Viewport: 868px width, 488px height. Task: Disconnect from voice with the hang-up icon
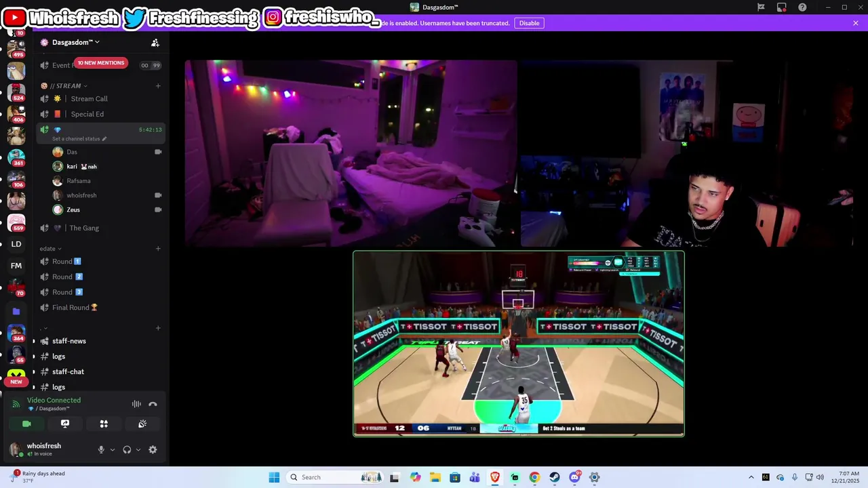tap(153, 404)
